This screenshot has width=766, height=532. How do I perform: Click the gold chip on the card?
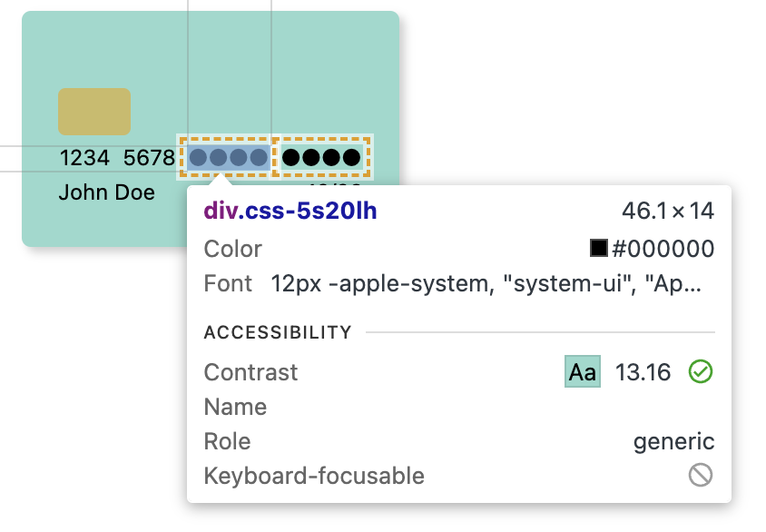94,112
